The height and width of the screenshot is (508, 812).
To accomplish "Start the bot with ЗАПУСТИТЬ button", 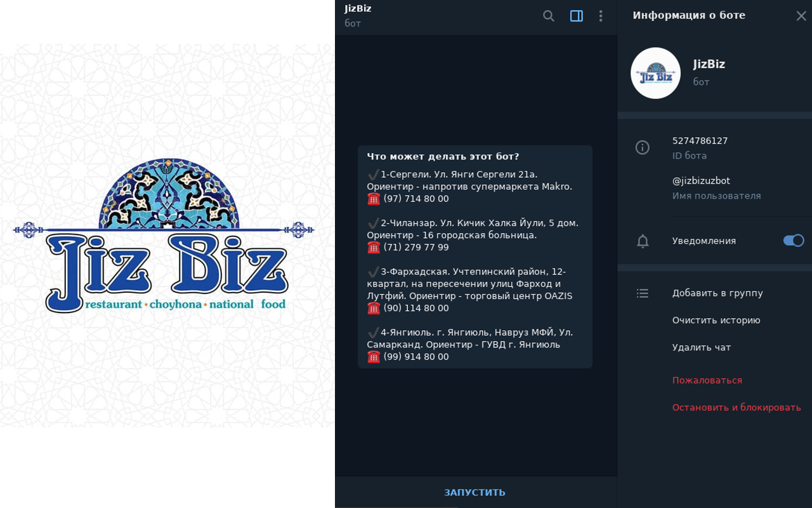I will tap(475, 492).
